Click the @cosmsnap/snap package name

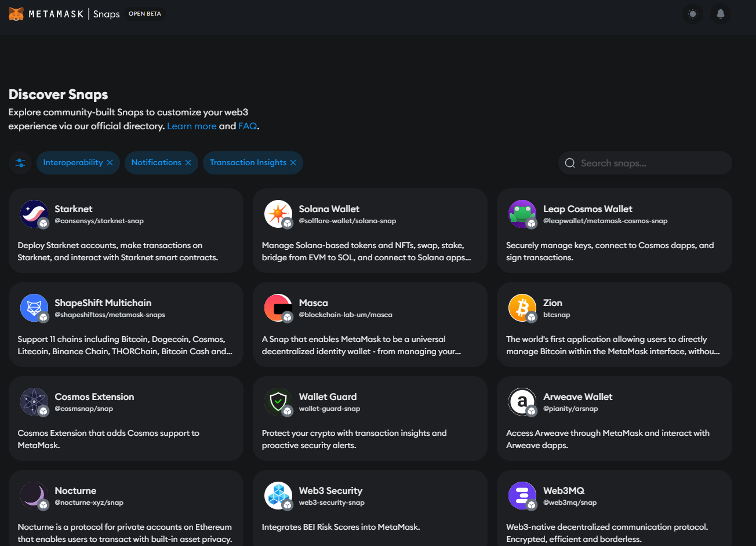84,409
